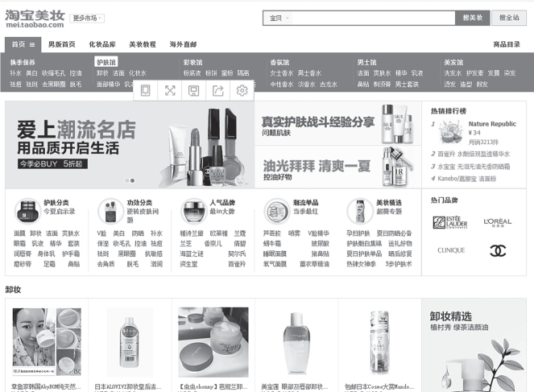Click 收缩毛孔 under 换季保养
The height and width of the screenshot is (392, 534).
[x=53, y=73]
